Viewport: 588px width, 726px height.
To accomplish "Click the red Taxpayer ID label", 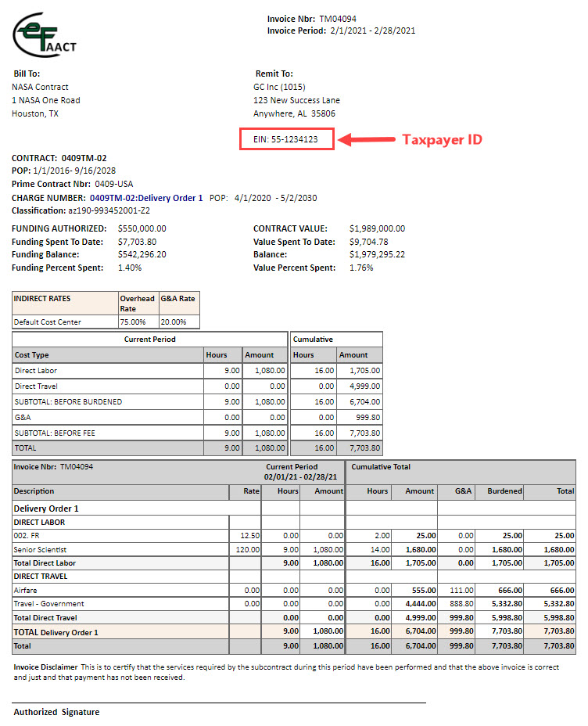I will coord(442,140).
